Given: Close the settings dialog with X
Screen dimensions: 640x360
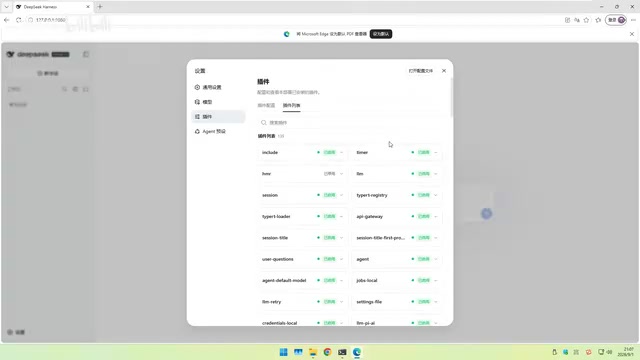Looking at the screenshot, I should coord(444,71).
